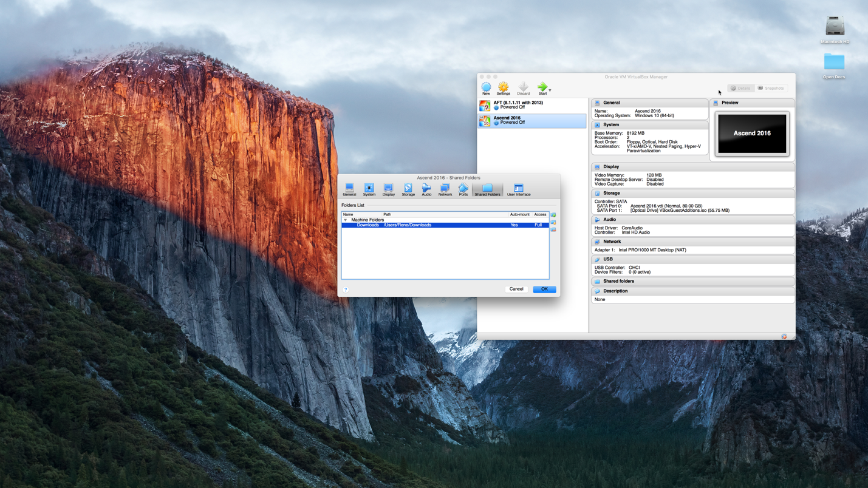Click the Audio section header in details

693,220
